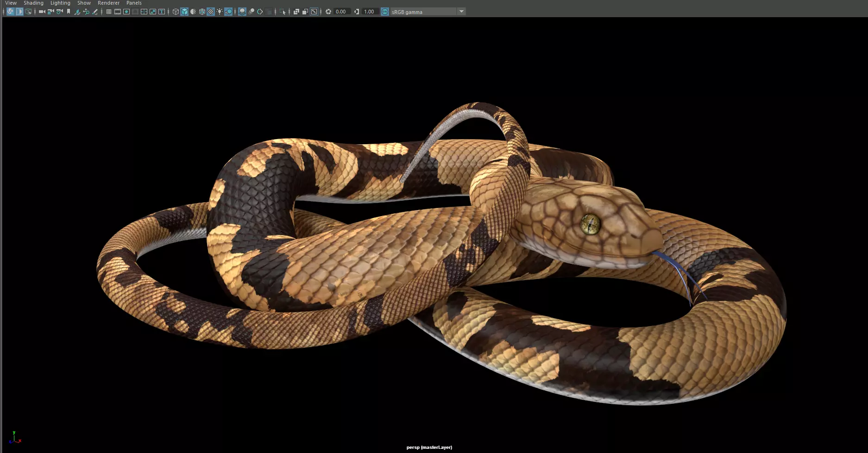Open the View menu

click(11, 3)
